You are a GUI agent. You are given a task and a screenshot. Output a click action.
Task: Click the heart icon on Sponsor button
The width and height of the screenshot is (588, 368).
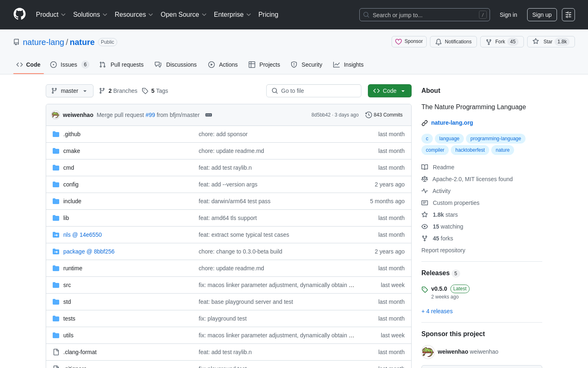399,42
